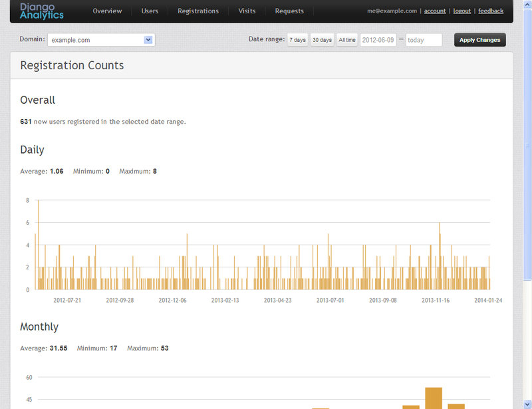
Task: Click the me@example.com text
Action: [392, 11]
